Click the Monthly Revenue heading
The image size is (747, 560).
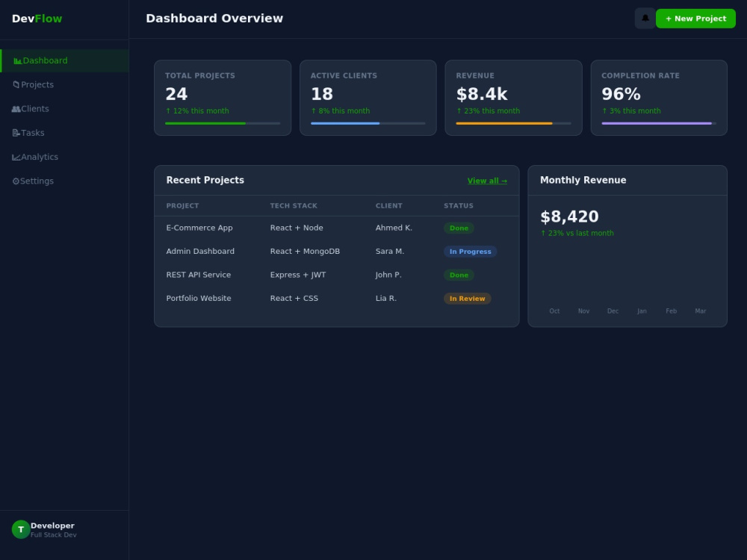tap(583, 181)
